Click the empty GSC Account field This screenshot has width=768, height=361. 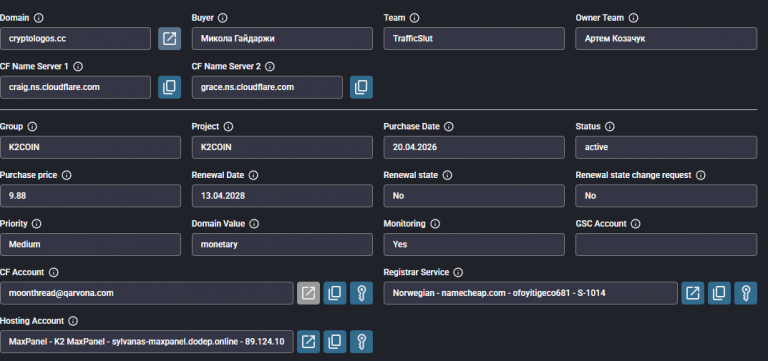(x=666, y=244)
